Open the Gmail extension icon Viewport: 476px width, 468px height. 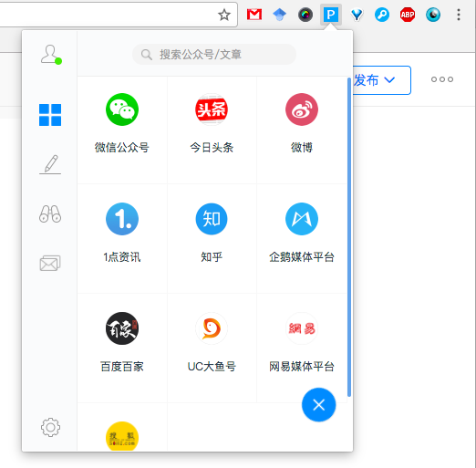254,15
